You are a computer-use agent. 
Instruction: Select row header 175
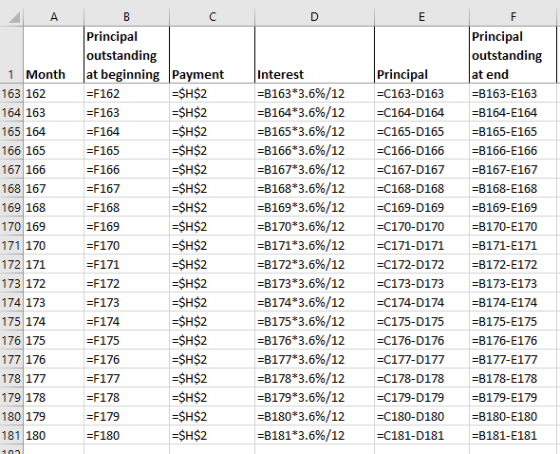(x=12, y=321)
